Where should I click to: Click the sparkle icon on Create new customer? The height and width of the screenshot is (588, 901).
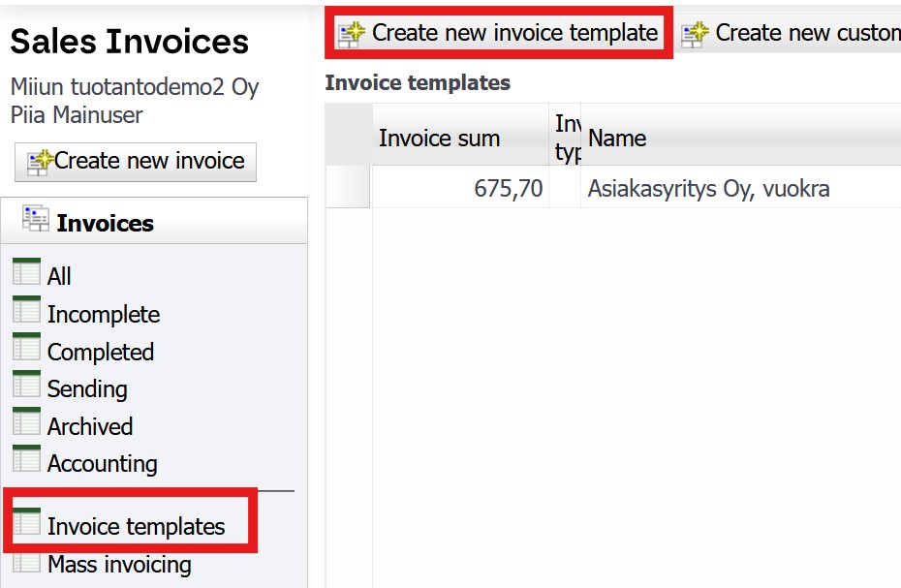[x=695, y=34]
